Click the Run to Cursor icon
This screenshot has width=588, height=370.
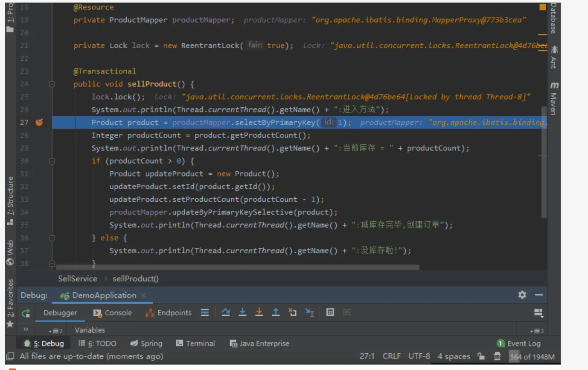click(x=310, y=312)
